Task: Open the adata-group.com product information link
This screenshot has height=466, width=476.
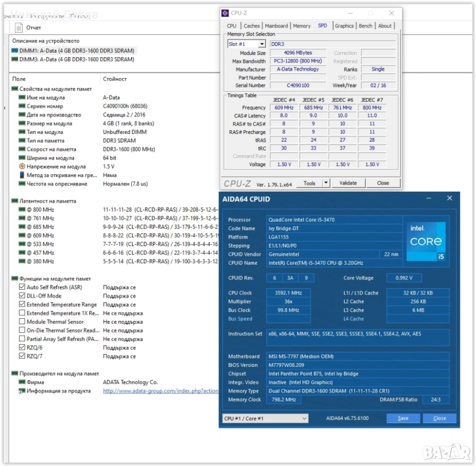Action: [161, 391]
